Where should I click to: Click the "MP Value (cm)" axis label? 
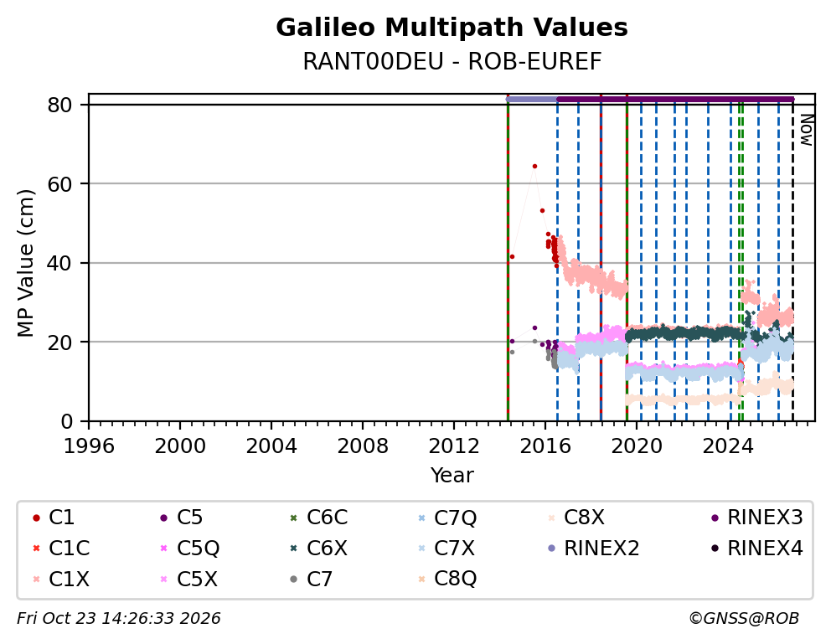pos(25,263)
